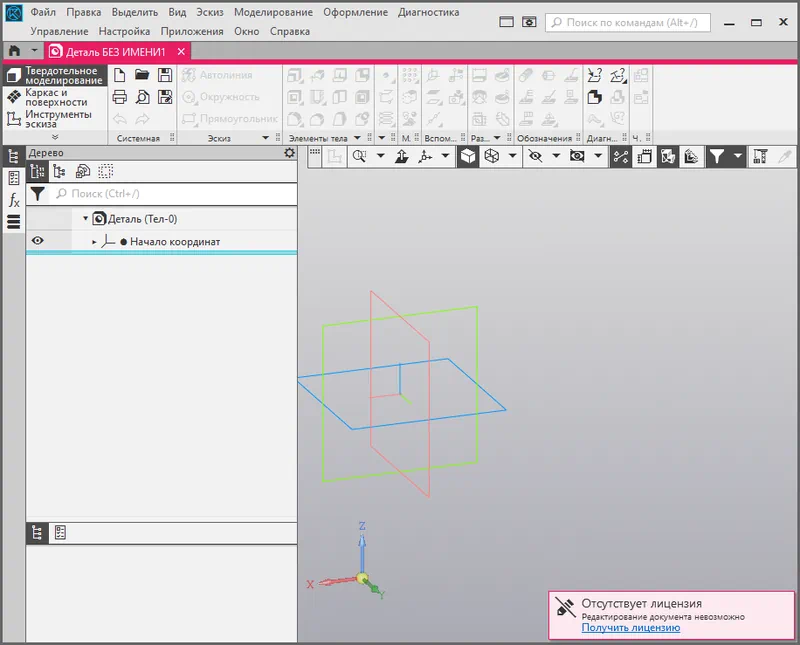Open the Файл menu
Screen dimensions: 800x645
tap(43, 12)
